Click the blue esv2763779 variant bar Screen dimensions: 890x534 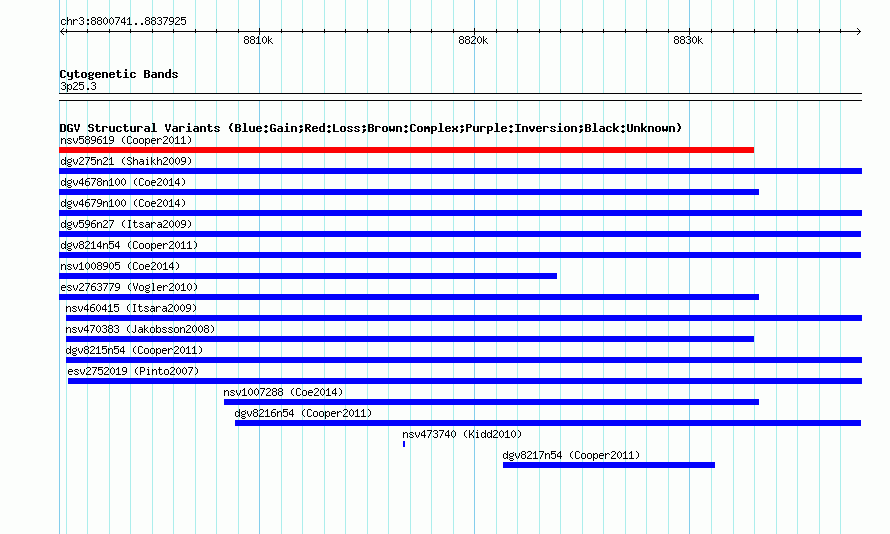coord(409,297)
